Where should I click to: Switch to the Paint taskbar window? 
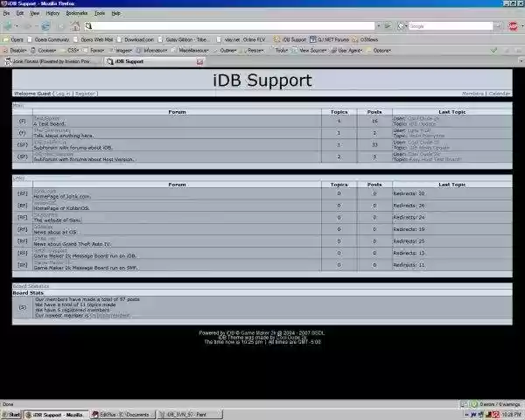click(x=190, y=415)
